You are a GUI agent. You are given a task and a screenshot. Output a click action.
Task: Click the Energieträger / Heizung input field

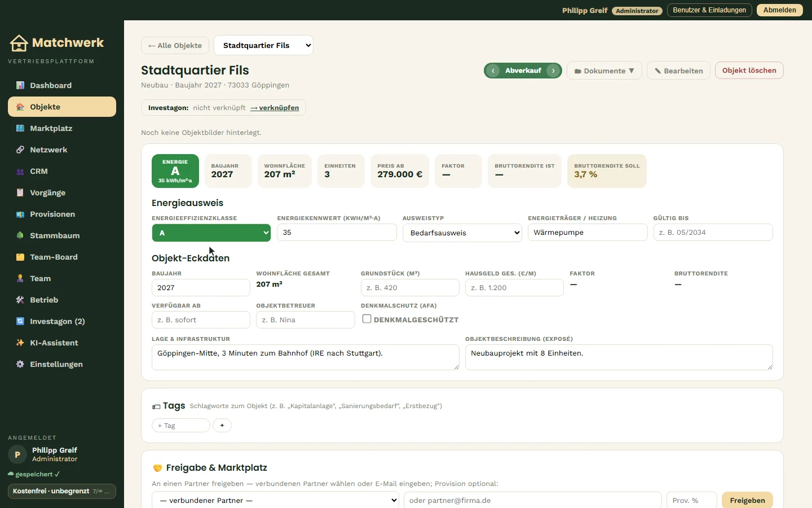pyautogui.click(x=588, y=233)
